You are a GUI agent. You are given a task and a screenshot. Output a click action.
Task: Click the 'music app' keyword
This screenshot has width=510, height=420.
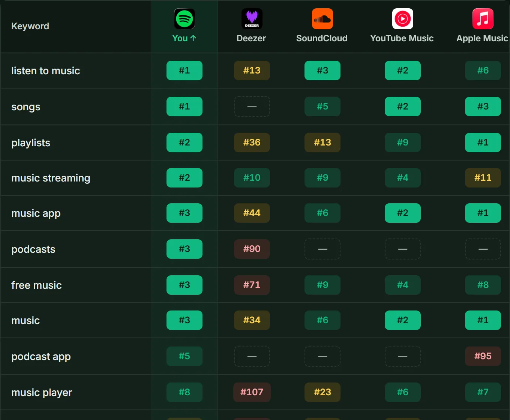tap(36, 213)
